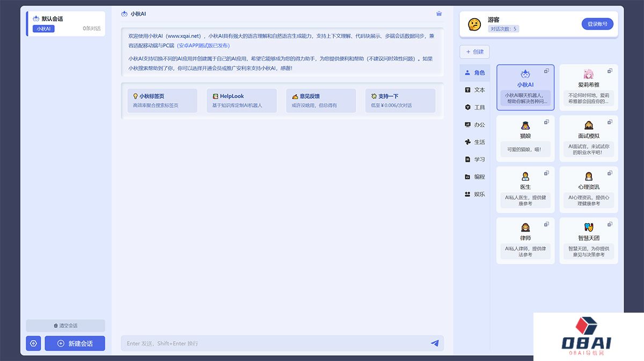Click the 医生 description AI私人医生
644x361 pixels.
tap(525, 200)
